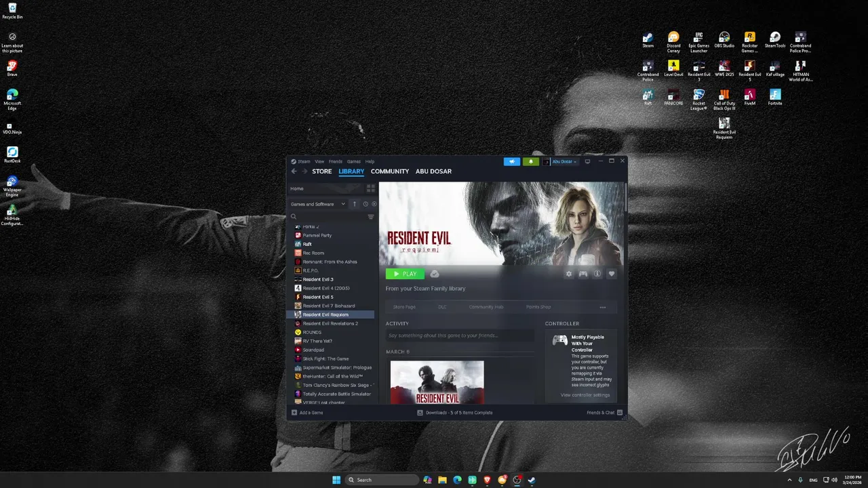
Task: Open the Games menu
Action: pos(354,161)
